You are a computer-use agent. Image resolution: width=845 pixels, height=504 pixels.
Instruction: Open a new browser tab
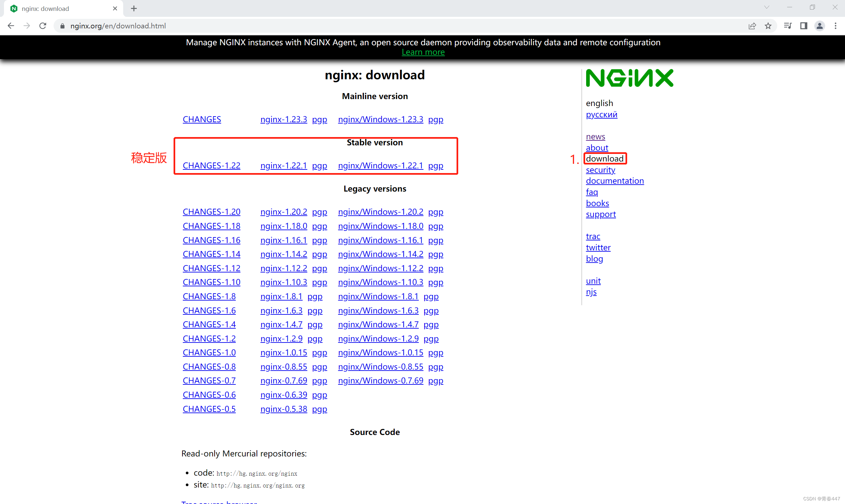134,9
